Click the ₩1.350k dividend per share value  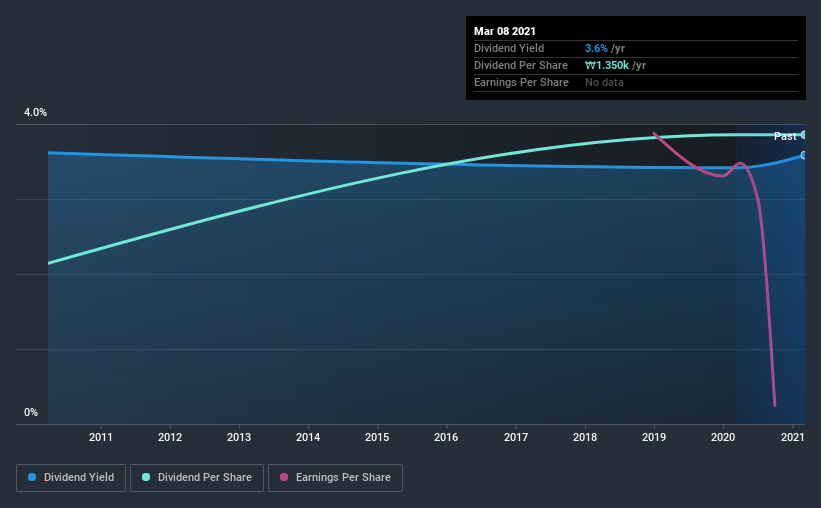(606, 65)
